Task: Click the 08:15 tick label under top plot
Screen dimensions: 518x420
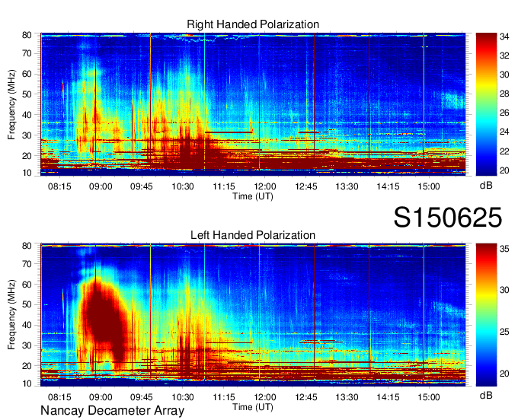Action: (59, 186)
